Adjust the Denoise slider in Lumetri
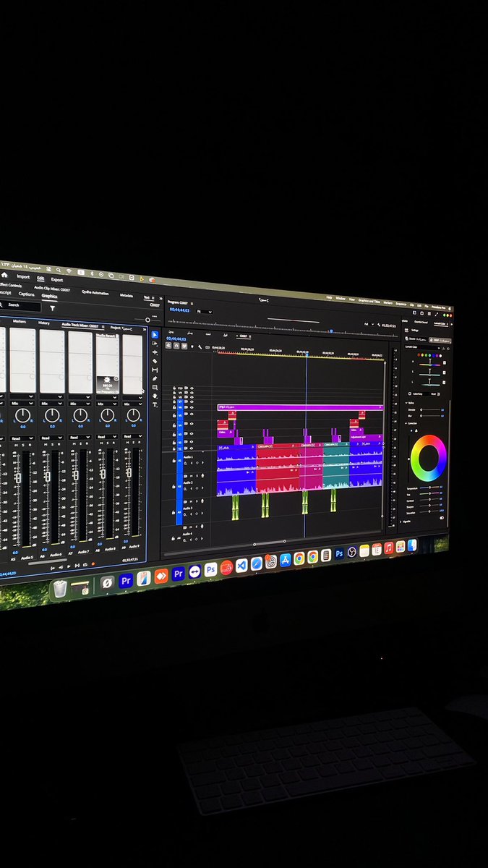The height and width of the screenshot is (868, 488). click(x=432, y=409)
